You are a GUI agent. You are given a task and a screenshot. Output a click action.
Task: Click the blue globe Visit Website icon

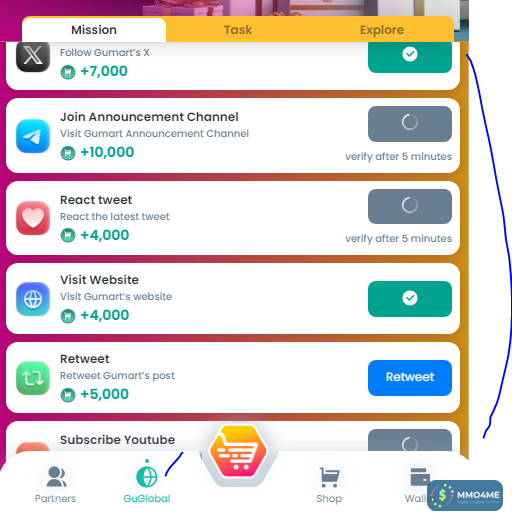(33, 299)
